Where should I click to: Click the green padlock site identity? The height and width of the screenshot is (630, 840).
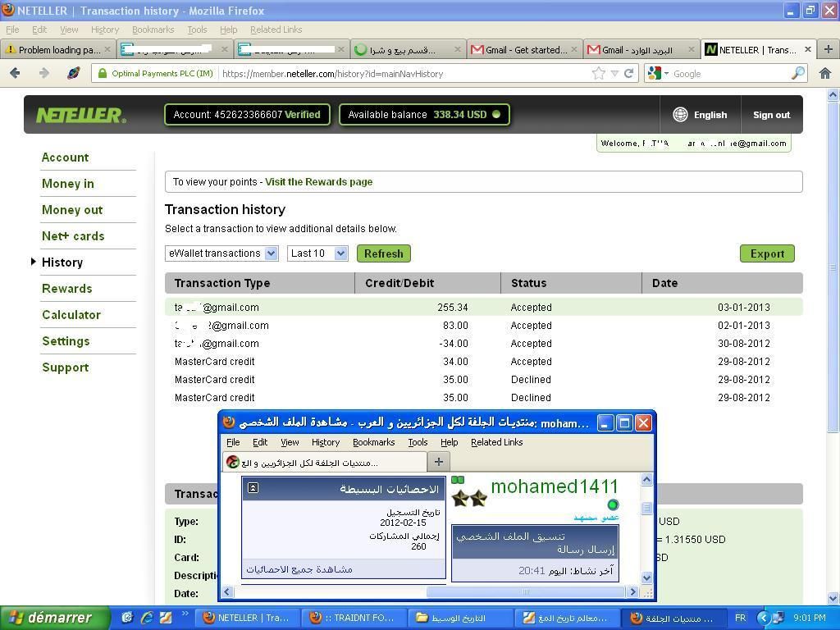pos(103,73)
